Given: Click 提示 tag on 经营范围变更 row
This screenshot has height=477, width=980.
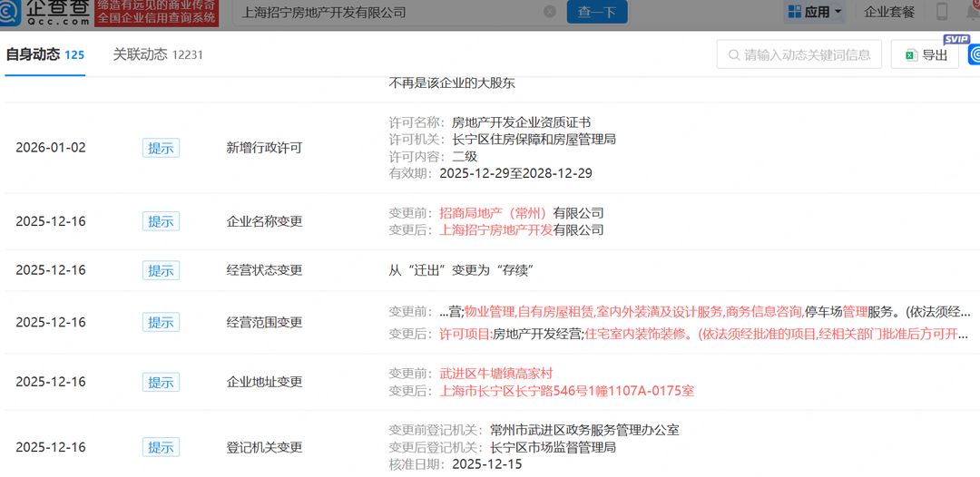Looking at the screenshot, I should pyautogui.click(x=161, y=322).
